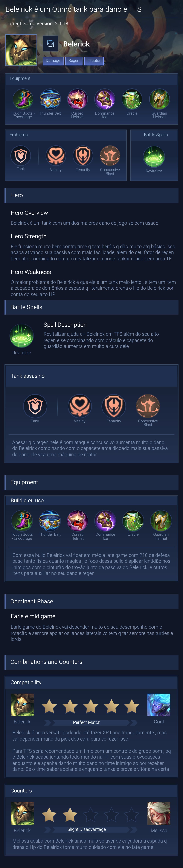Image resolution: width=183 pixels, height=868 pixels.
Task: Click the fifth star in Compatibility rating
Action: 132,706
